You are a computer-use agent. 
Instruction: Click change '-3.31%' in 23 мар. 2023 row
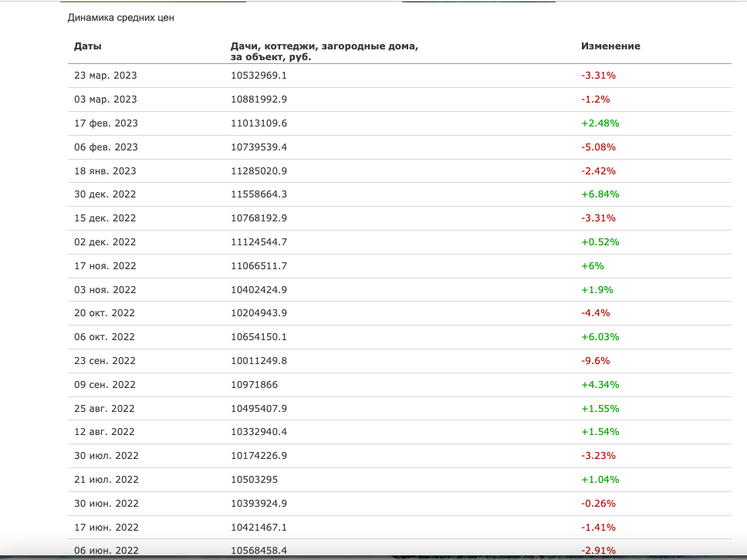[x=598, y=76]
